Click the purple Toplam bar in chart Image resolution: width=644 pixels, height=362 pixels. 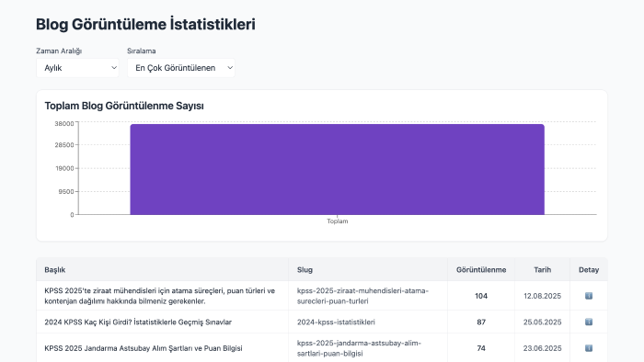[x=338, y=169]
